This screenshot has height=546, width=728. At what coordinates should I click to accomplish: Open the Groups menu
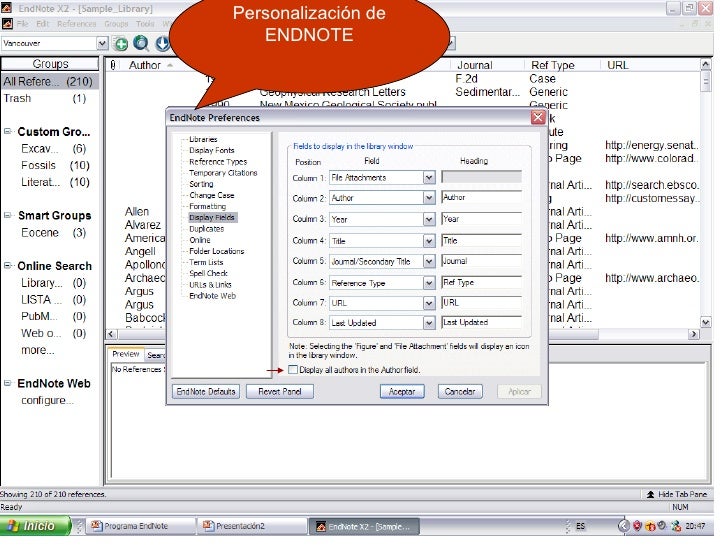[x=116, y=24]
